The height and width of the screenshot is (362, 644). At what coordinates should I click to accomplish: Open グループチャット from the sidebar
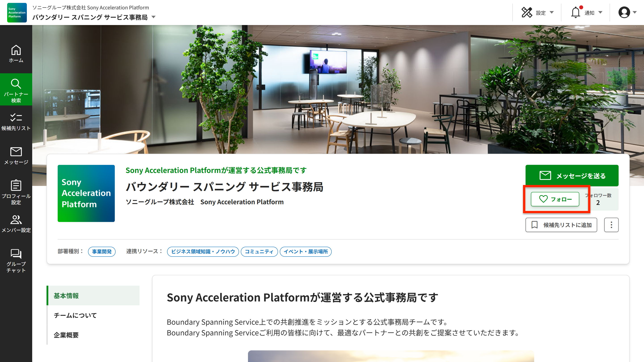tap(16, 261)
